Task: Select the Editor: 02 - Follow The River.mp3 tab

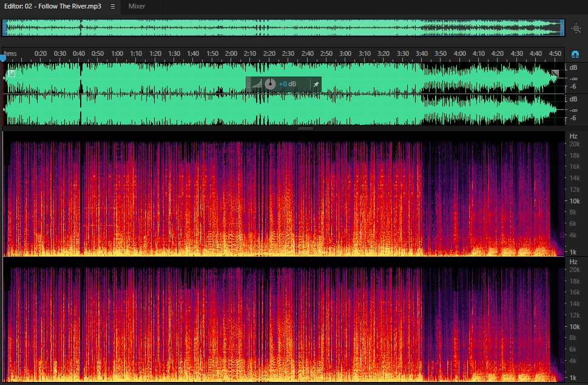Action: 53,7
